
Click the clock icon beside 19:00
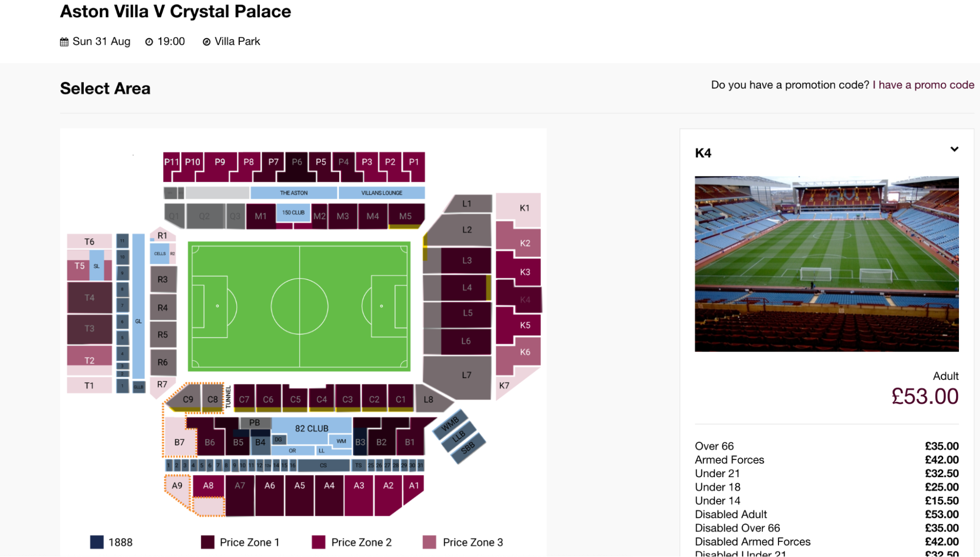click(149, 41)
